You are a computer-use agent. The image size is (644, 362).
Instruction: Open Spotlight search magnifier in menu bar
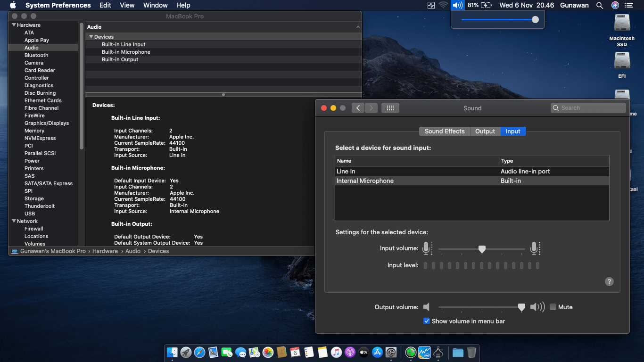click(x=600, y=5)
